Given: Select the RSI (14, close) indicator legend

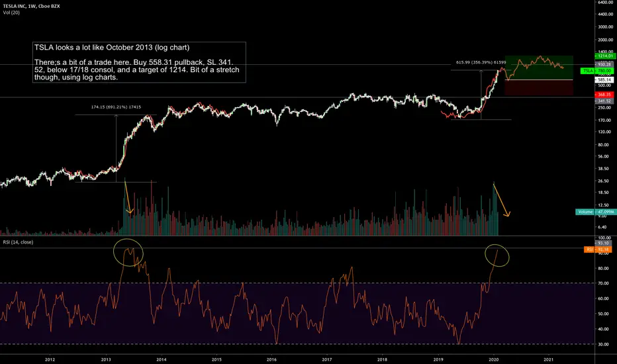Looking at the screenshot, I should click(x=18, y=242).
